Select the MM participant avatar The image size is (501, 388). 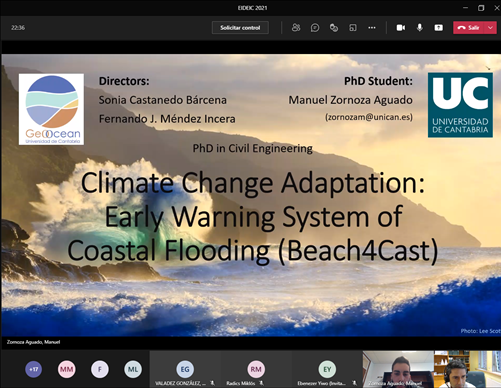pos(66,369)
